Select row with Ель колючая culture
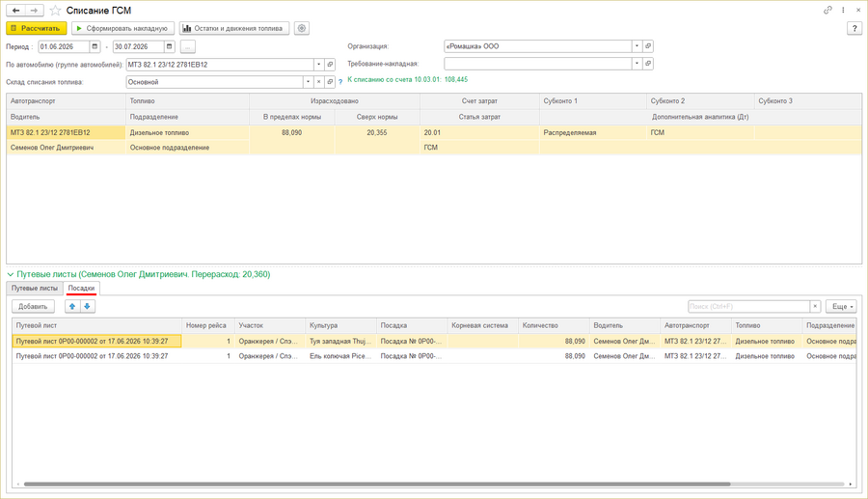868x499 pixels. point(434,356)
